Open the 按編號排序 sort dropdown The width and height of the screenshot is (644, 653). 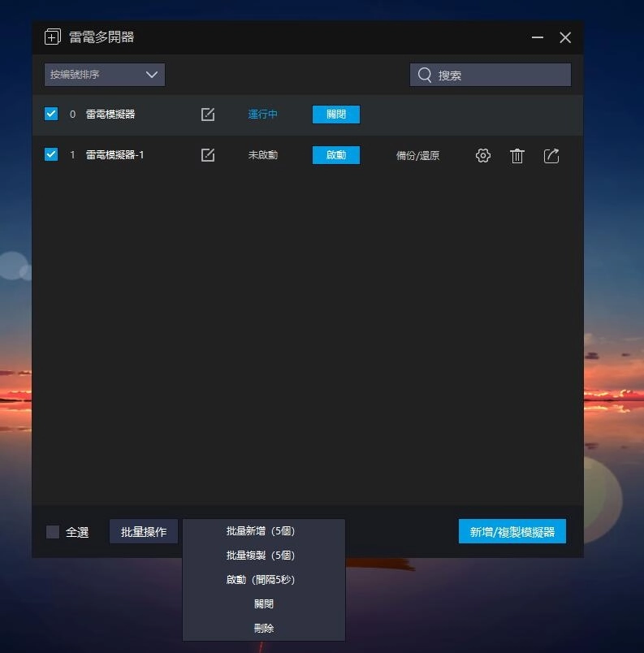click(105, 75)
